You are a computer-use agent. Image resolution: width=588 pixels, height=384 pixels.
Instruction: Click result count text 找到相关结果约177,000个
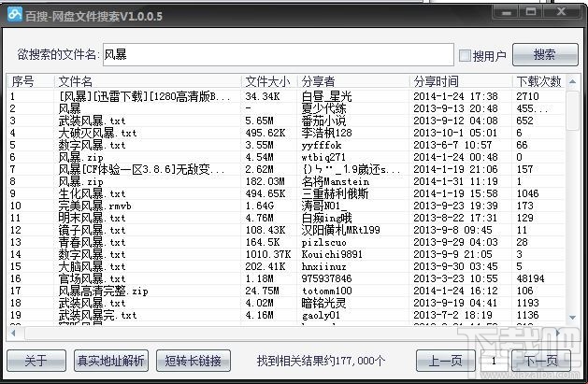tap(321, 361)
